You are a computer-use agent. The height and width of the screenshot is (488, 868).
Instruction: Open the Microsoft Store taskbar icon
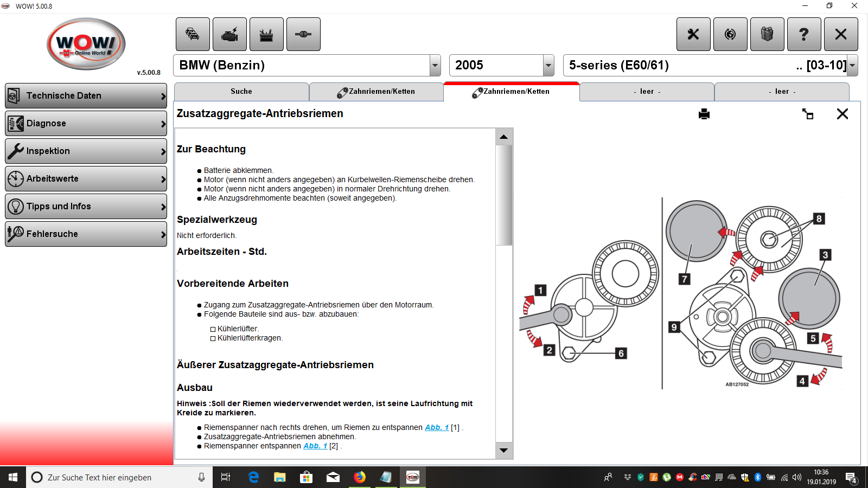307,477
